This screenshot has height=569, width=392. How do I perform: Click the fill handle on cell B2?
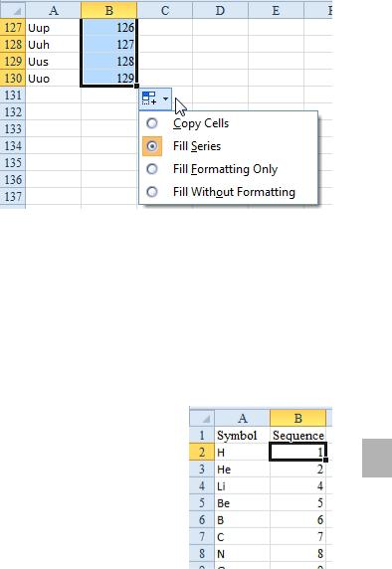pos(325,460)
